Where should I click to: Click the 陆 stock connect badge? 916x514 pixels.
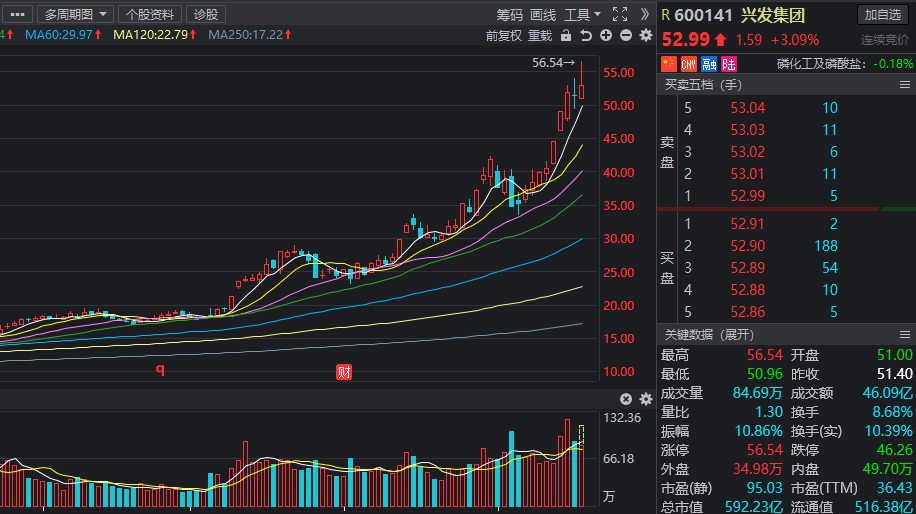[728, 64]
